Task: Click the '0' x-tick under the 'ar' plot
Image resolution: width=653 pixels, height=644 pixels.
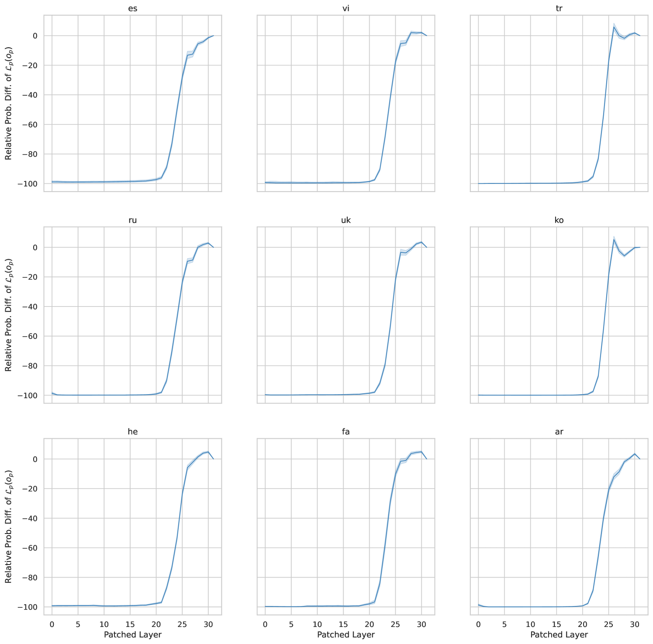Action: point(478,623)
